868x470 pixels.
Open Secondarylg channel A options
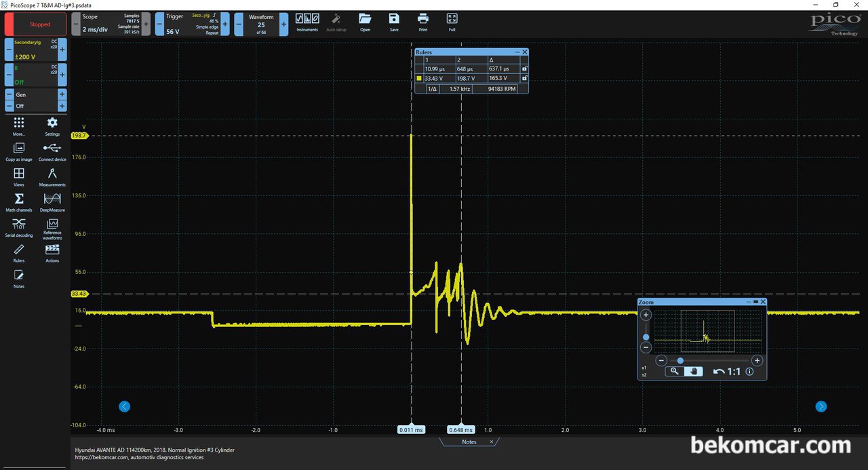35,50
